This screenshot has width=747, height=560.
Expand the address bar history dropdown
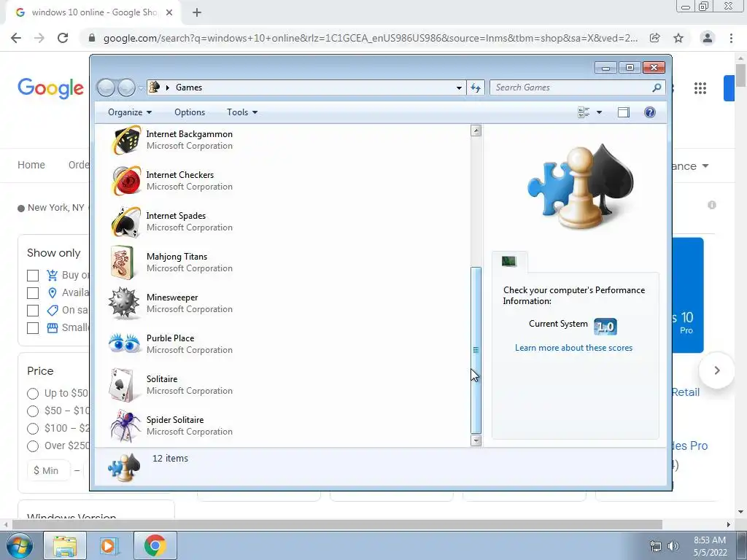point(459,87)
